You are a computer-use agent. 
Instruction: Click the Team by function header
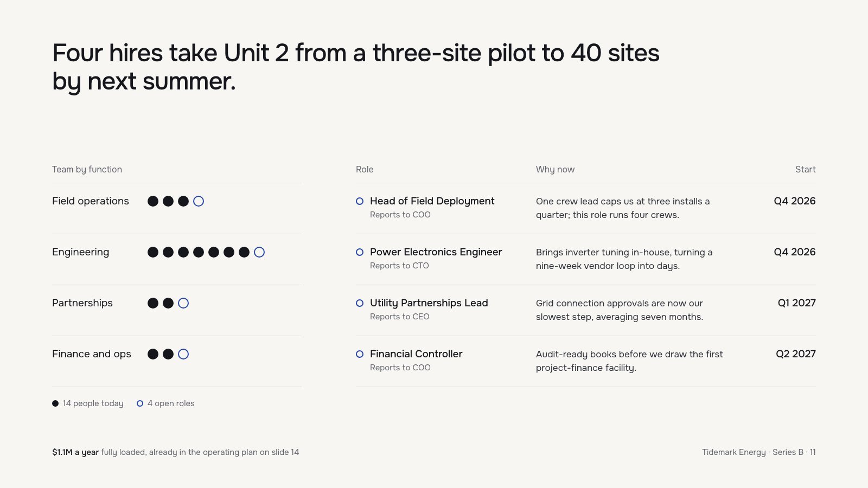87,169
